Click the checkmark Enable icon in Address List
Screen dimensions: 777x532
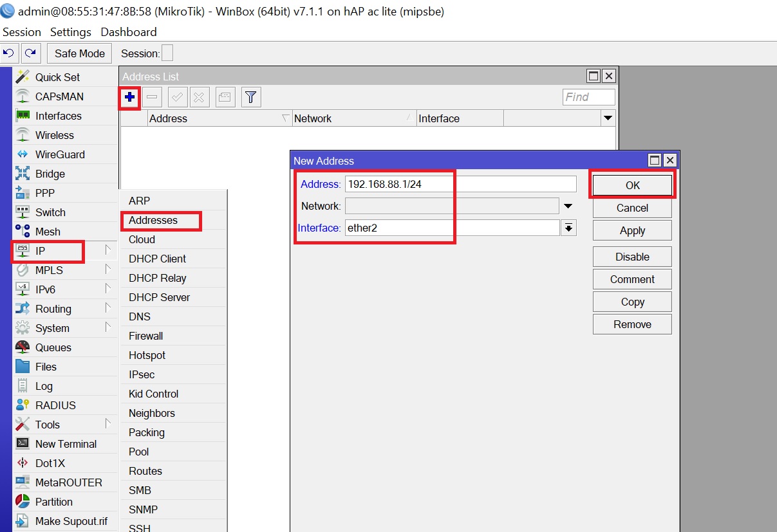[x=178, y=97]
